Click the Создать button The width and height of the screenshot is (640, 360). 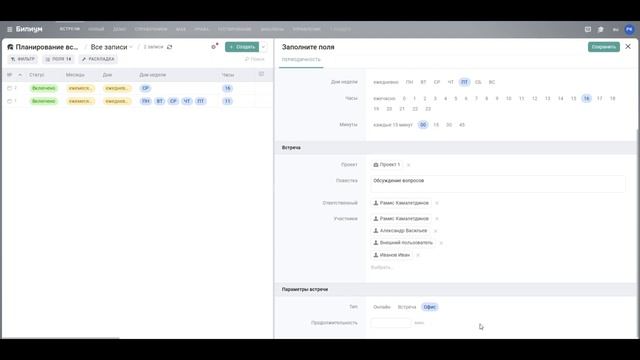coord(242,47)
